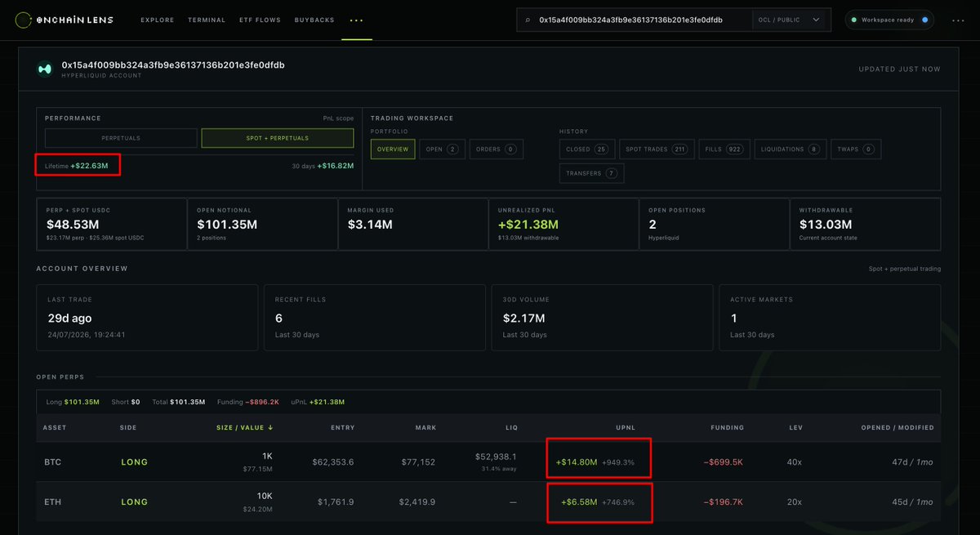The height and width of the screenshot is (535, 980).
Task: Click the Active Markets value 1
Action: click(x=733, y=319)
